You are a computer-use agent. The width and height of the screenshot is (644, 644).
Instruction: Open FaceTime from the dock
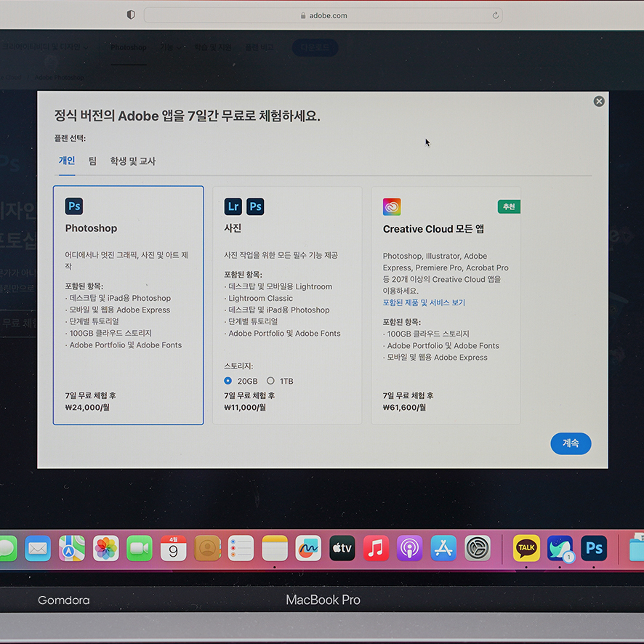tap(140, 548)
